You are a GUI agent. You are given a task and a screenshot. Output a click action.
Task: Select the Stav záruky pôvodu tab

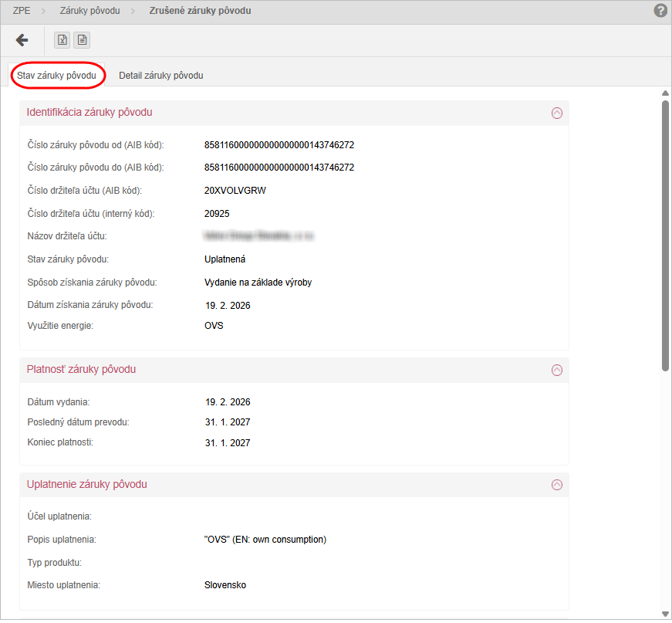(56, 76)
